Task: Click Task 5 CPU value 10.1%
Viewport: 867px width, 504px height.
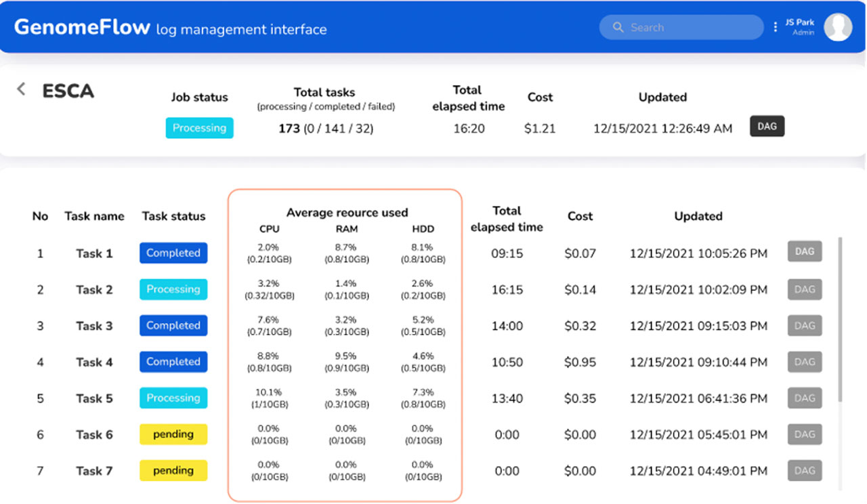Action: tap(269, 392)
